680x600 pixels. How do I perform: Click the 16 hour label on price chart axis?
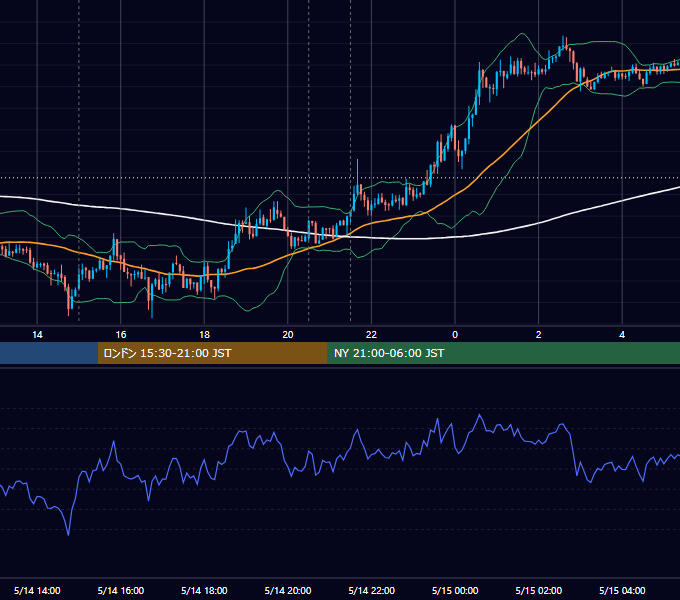pyautogui.click(x=121, y=335)
